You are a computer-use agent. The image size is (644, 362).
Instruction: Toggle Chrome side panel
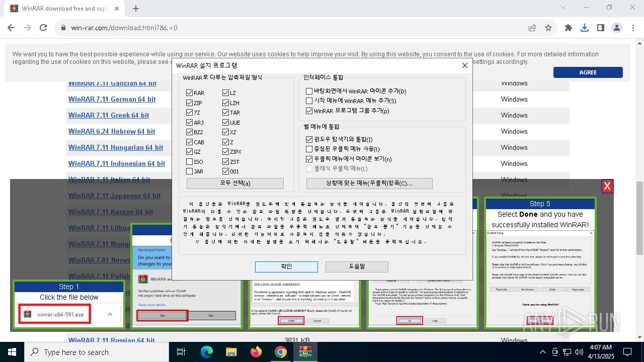[601, 28]
